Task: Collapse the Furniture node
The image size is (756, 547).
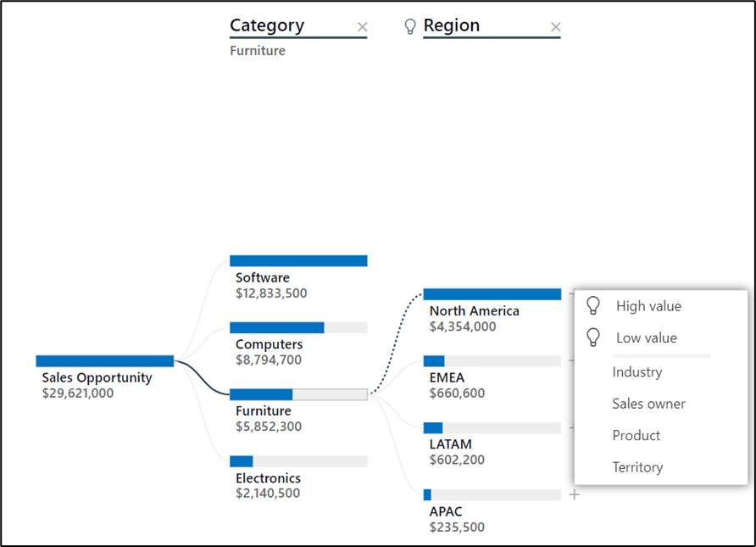Action: pyautogui.click(x=297, y=394)
